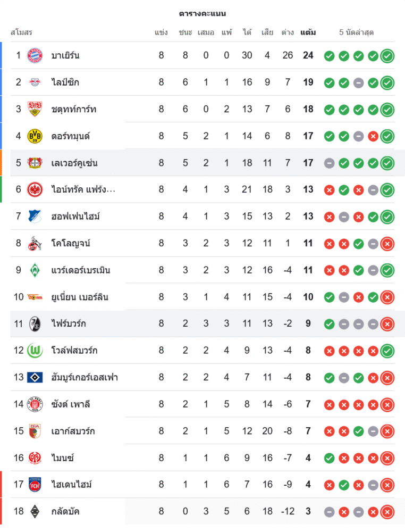Click the Stuttgart club crest
Screen dimensions: 405x532
(35, 109)
